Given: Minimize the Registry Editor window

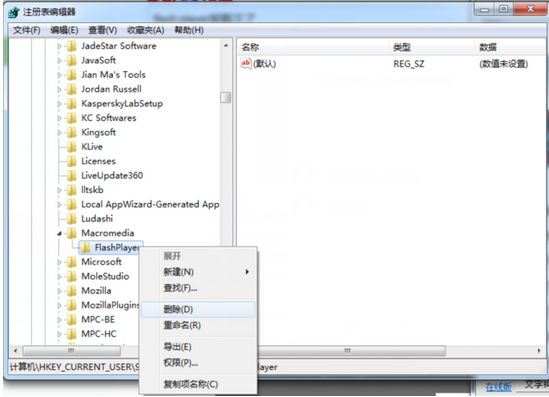Looking at the screenshot, I should click(x=485, y=10).
